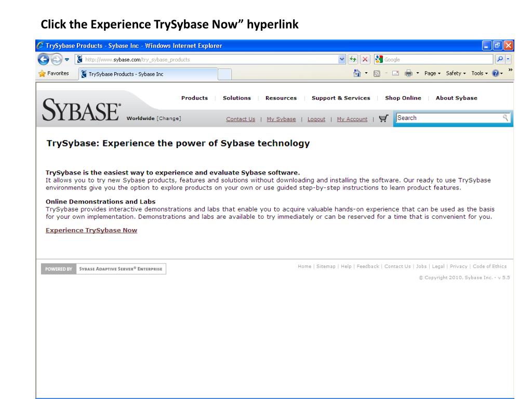Viewport: 532px width, 399px height.
Task: Refresh the page using the green arrows icon
Action: coord(353,59)
